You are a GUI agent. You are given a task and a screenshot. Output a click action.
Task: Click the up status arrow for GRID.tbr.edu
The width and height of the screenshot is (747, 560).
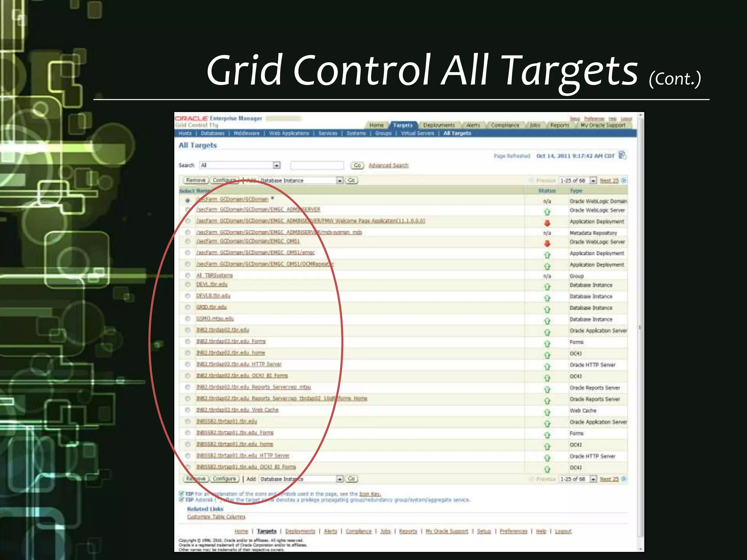(x=547, y=310)
